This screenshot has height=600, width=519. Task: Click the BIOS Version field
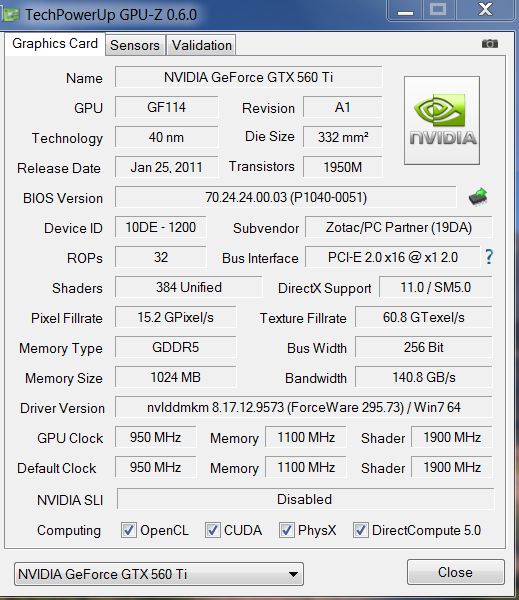[286, 197]
